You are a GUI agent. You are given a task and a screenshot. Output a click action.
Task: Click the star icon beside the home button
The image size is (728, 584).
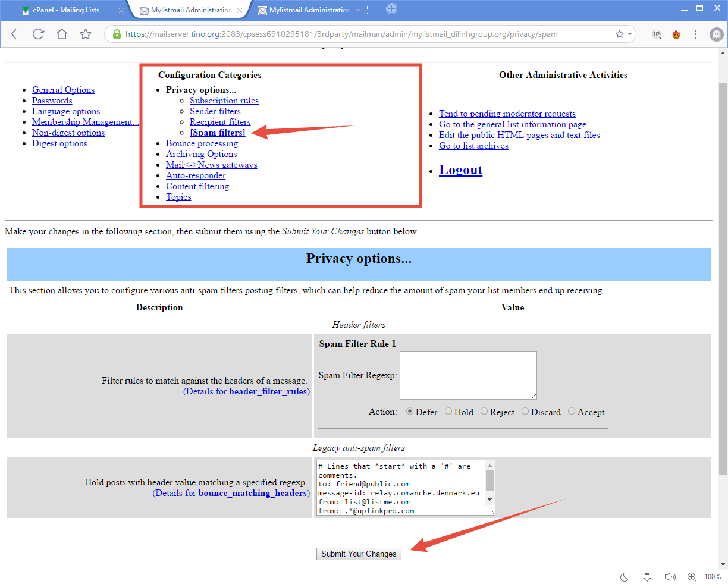tap(86, 34)
